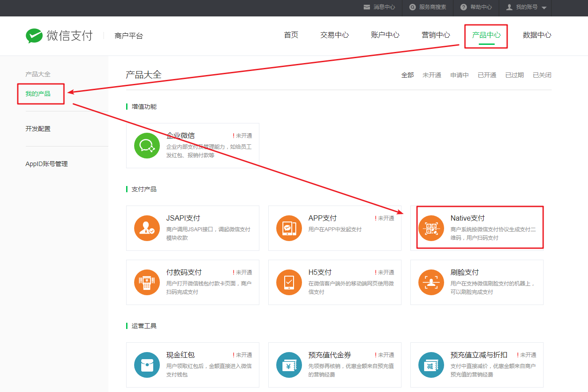Open the H5支付 product title
This screenshot has height=392, width=588.
(320, 272)
